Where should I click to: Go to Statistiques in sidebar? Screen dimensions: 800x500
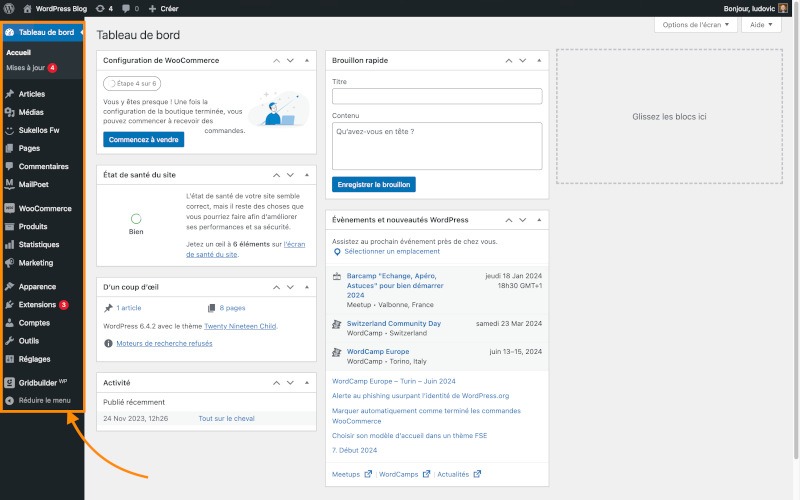tap(39, 244)
